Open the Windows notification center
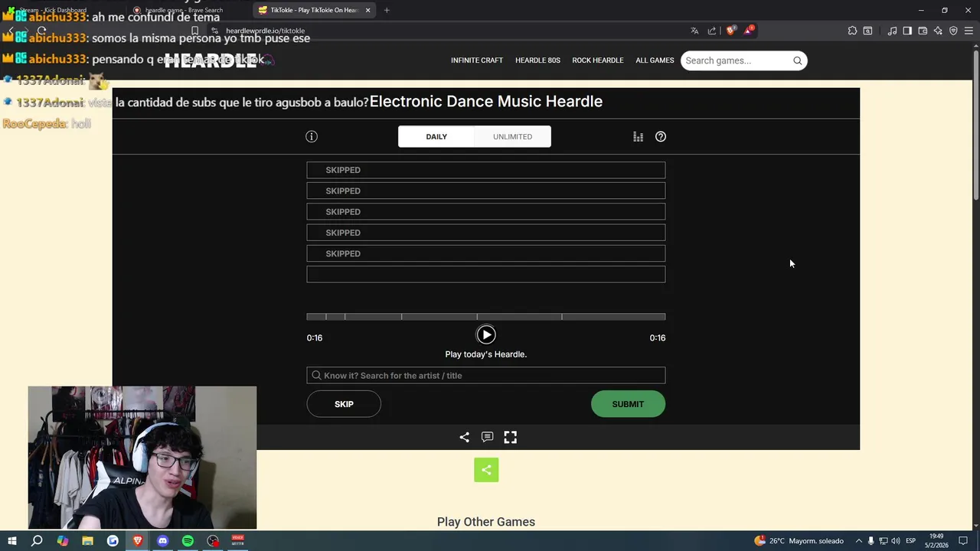Screen dimensions: 980x551 pos(963,541)
